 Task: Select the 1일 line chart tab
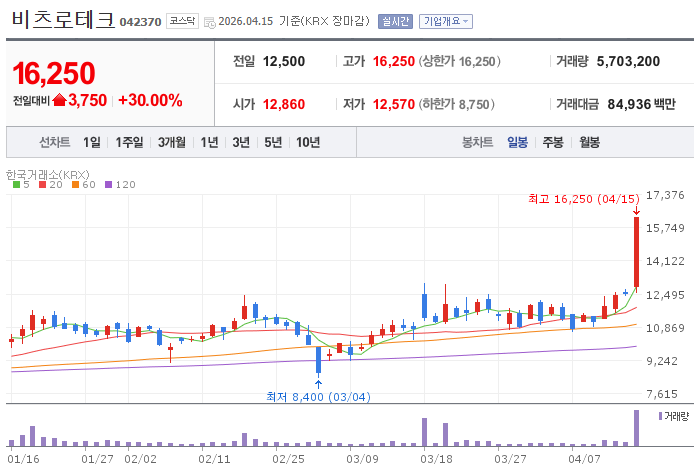click(x=92, y=142)
